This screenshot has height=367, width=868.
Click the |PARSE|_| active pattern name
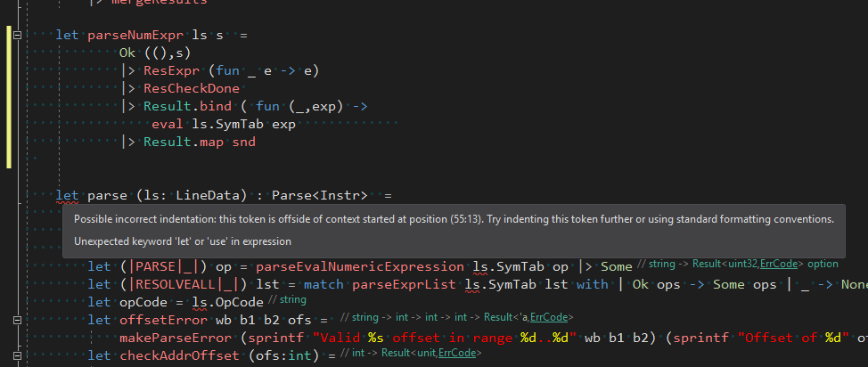click(163, 267)
